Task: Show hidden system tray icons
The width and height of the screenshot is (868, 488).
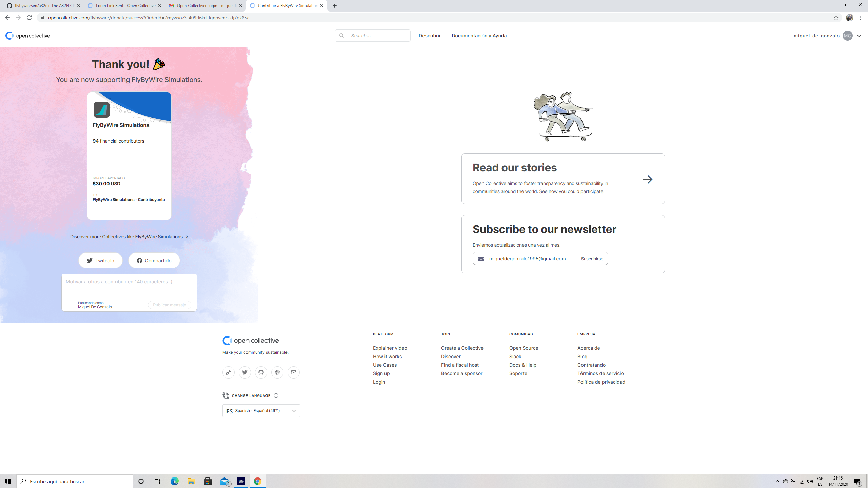Action: click(777, 481)
